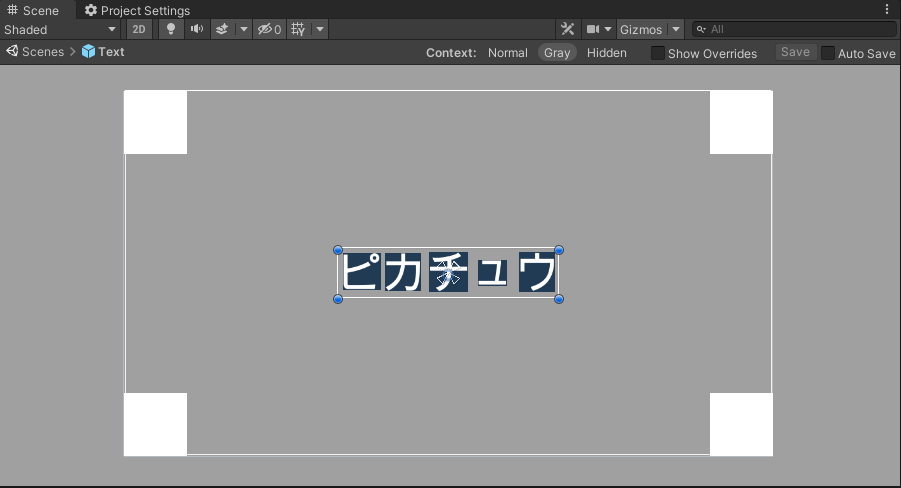Click the bottom-left white corner square
This screenshot has width=901, height=488.
tap(155, 425)
